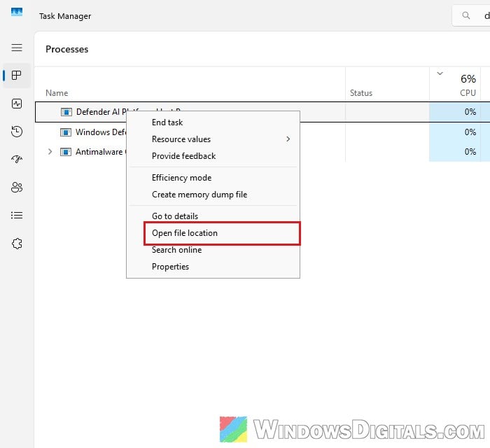The width and height of the screenshot is (490, 448).
Task: Choose Go to details
Action: [213, 216]
